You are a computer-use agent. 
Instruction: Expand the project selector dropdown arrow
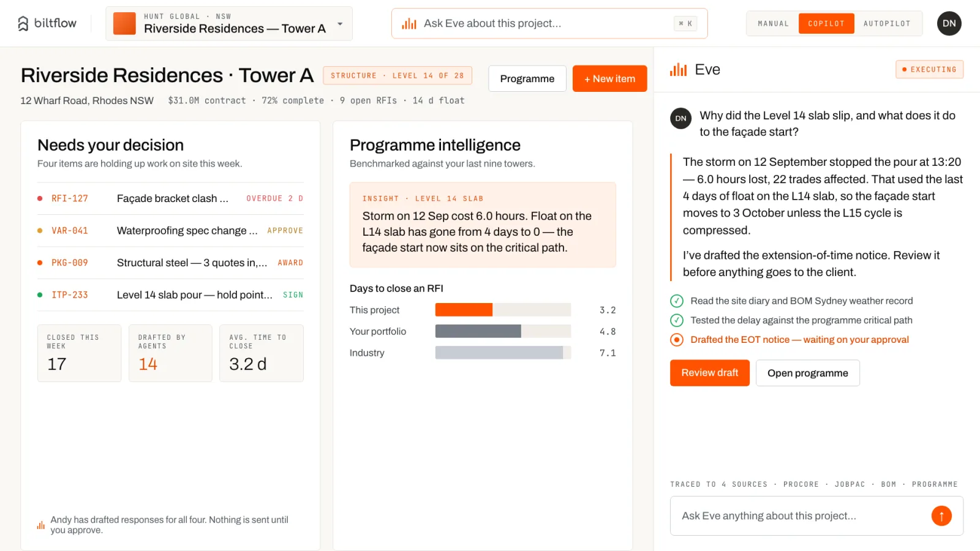point(340,24)
